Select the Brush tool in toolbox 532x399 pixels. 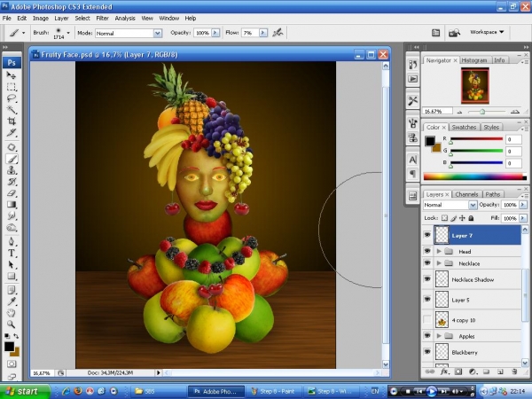click(x=12, y=159)
